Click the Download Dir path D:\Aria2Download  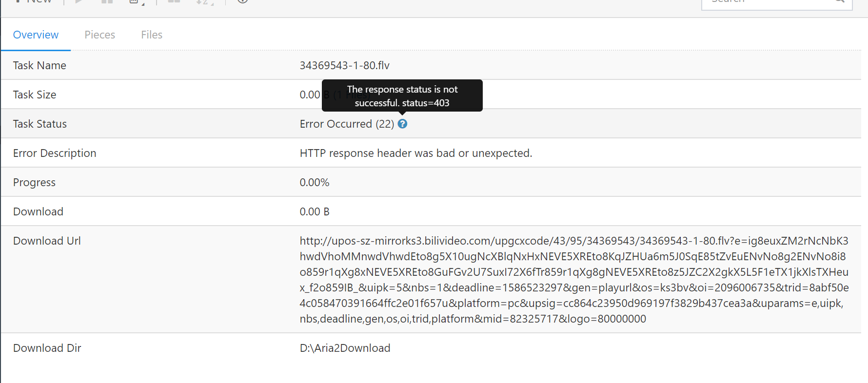[x=345, y=347]
